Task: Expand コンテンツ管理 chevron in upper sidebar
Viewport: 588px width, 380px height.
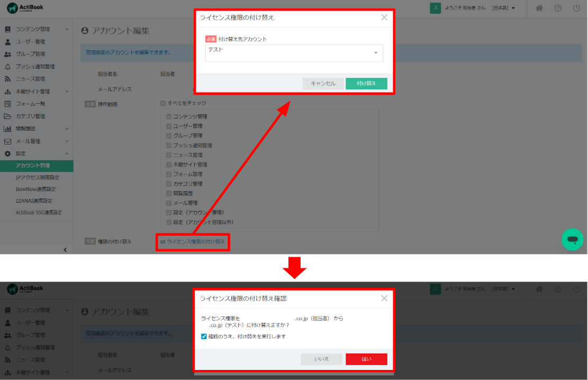Action: pyautogui.click(x=67, y=29)
